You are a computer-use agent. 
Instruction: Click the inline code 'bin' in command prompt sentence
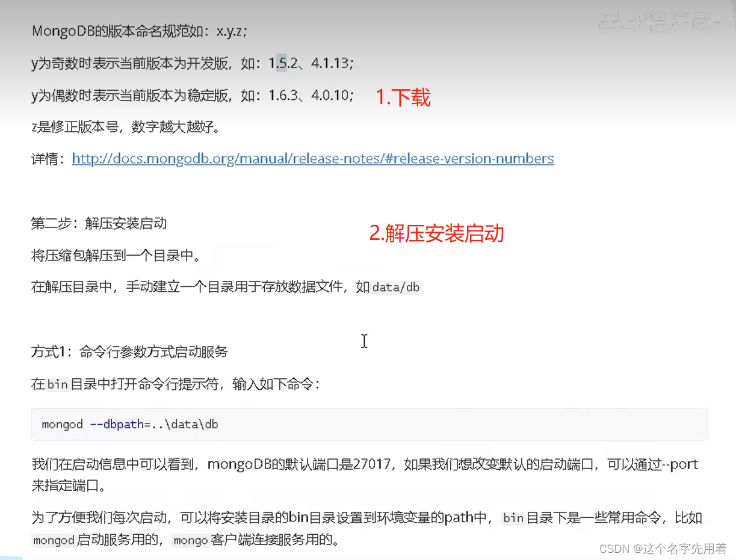point(58,384)
